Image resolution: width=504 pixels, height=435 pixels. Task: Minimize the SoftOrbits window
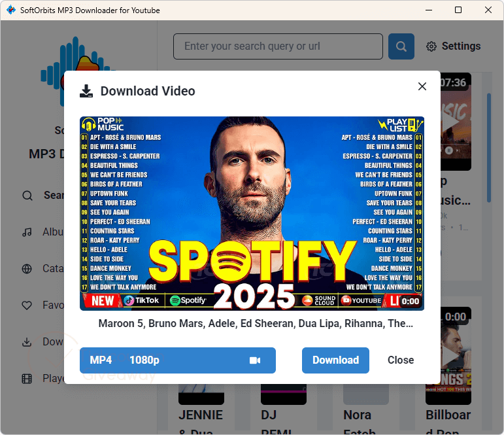[x=428, y=10]
